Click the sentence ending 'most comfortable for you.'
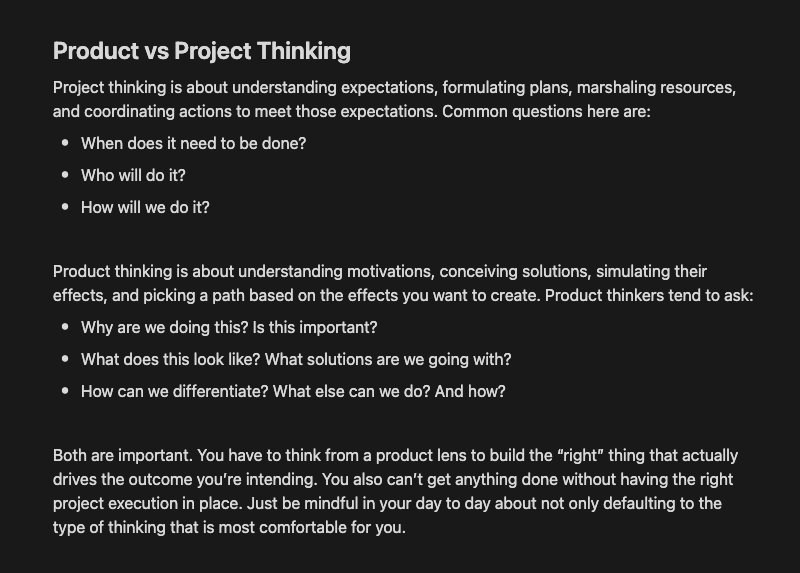This screenshot has width=800, height=573. pos(385,515)
